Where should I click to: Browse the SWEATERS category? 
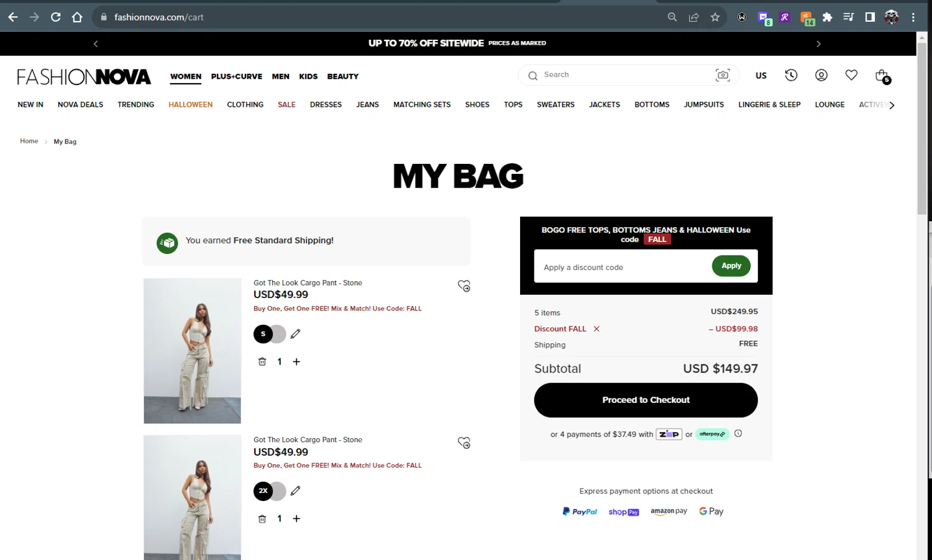tap(556, 105)
